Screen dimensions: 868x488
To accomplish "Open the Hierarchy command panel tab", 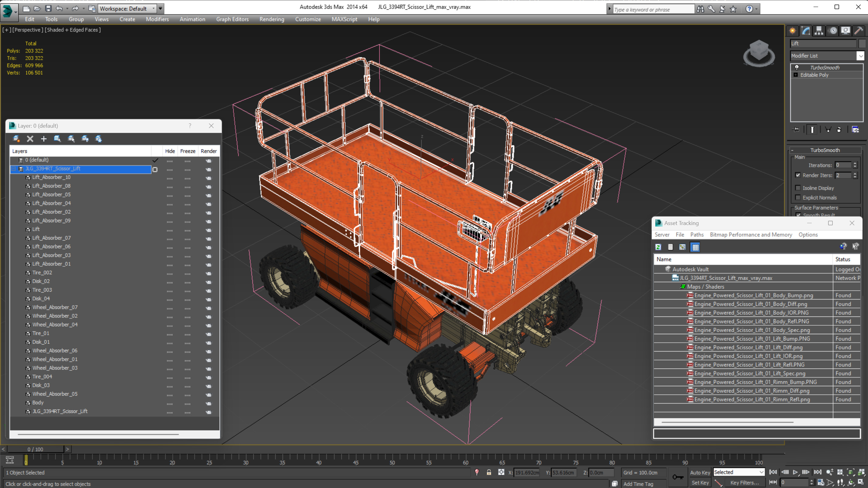I will [819, 31].
